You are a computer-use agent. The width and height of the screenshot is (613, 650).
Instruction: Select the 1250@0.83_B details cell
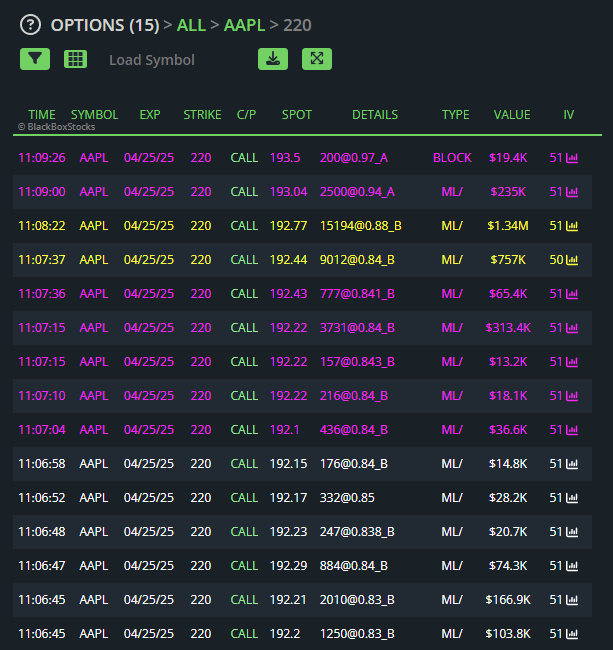(357, 634)
